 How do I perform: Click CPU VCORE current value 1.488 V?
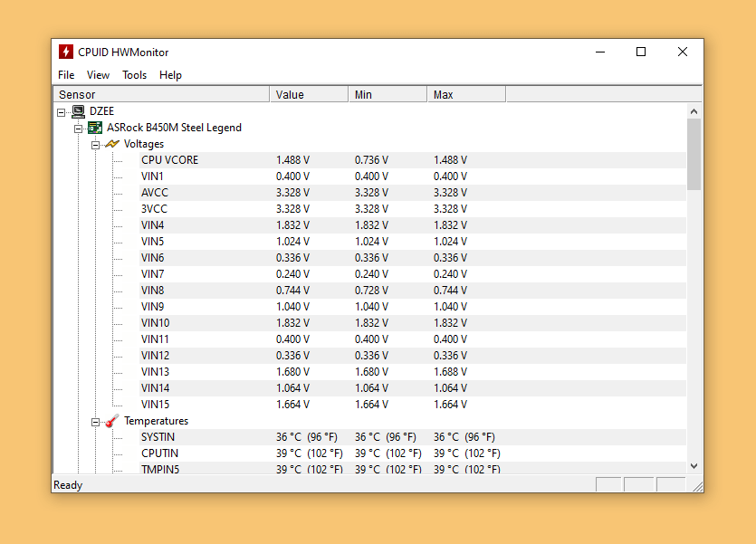click(x=292, y=160)
